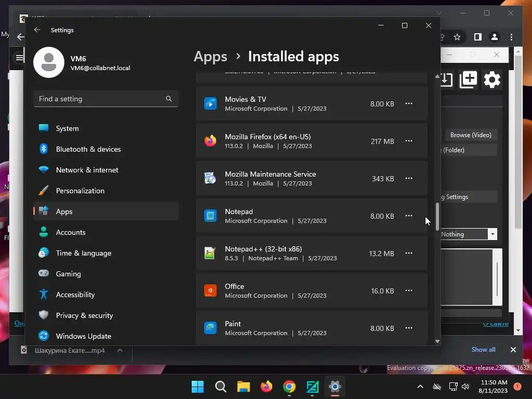Viewport: 532px width, 399px height.
Task: Open the Windows Start menu
Action: pos(197,387)
